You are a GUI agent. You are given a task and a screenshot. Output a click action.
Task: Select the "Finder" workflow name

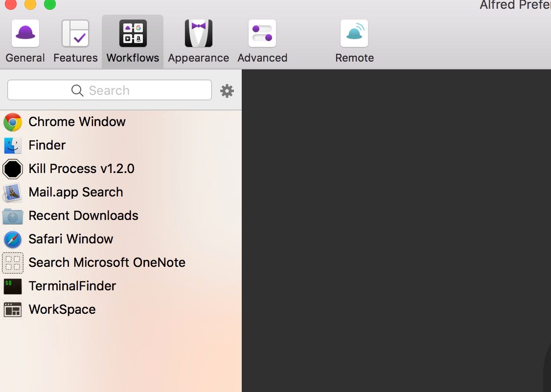click(x=47, y=145)
